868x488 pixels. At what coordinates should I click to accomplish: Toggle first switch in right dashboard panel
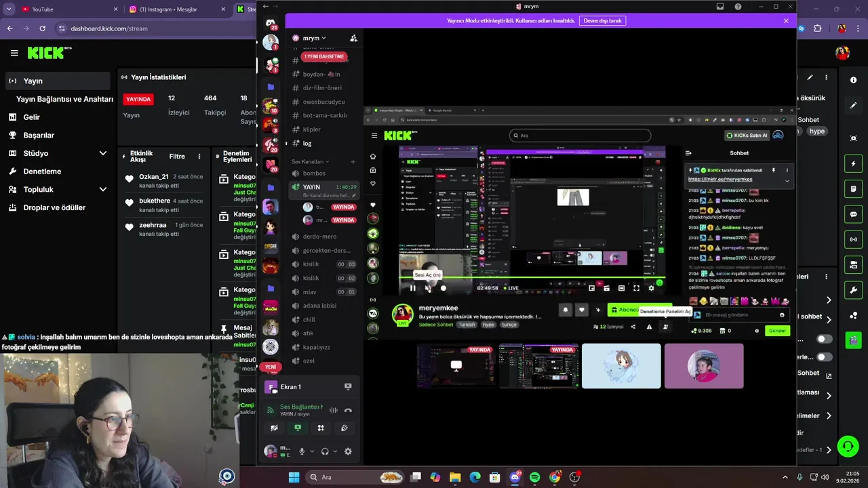coord(825,339)
